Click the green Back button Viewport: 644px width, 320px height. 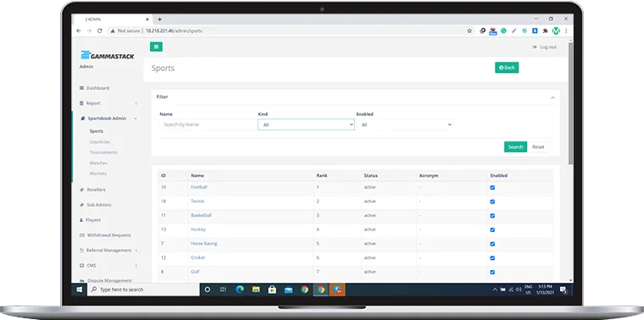(x=507, y=68)
